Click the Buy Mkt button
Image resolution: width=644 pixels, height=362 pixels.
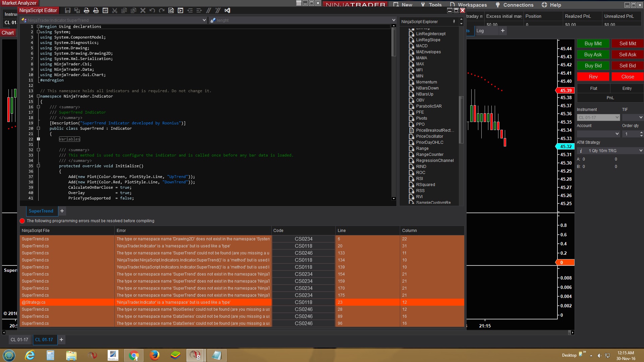click(593, 44)
